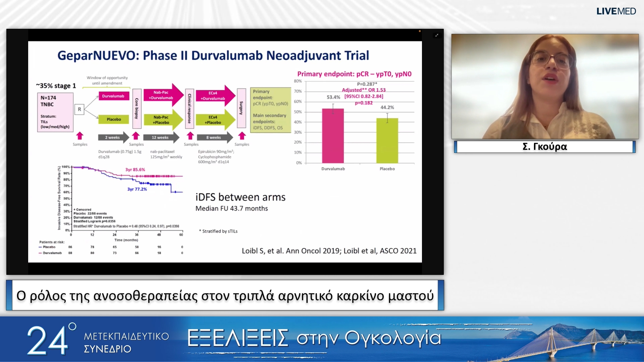Click the pink Durvalumab arm box
Image resolution: width=644 pixels, height=362 pixels.
coord(113,96)
